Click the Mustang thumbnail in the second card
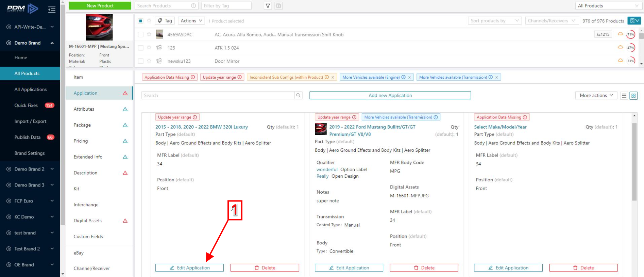 321,129
